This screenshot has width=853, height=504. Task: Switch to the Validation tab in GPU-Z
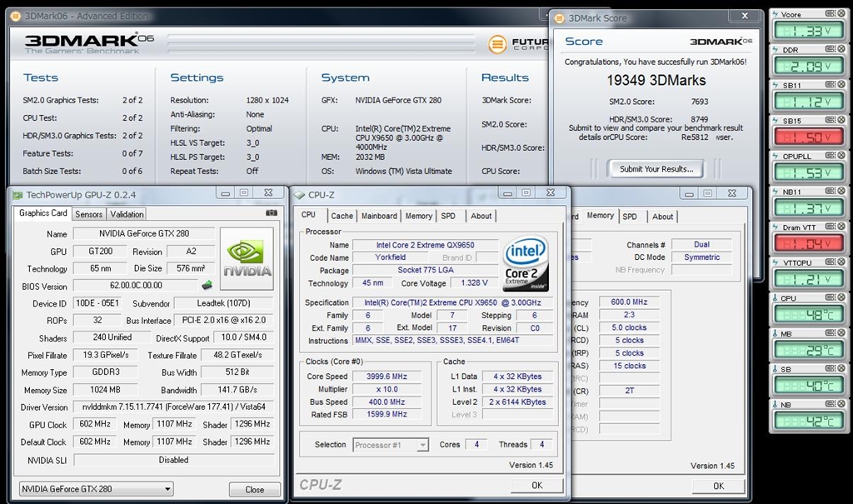pos(127,214)
